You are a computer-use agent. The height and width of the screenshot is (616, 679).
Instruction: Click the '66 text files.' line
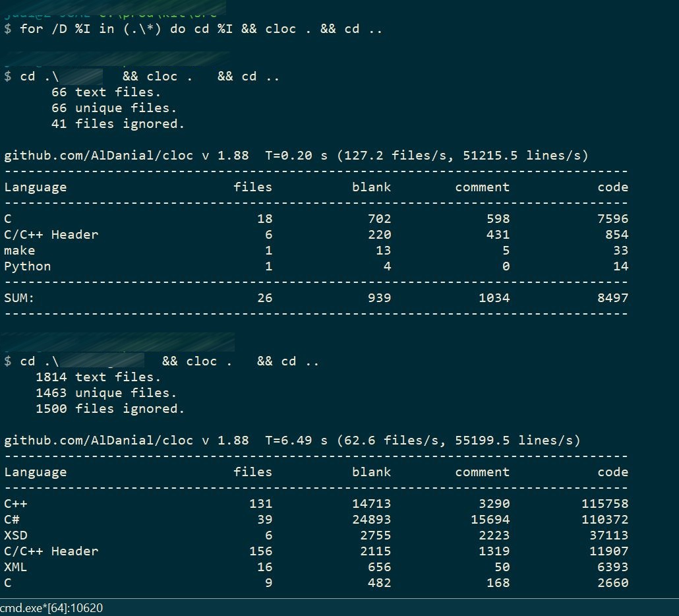coord(106,92)
